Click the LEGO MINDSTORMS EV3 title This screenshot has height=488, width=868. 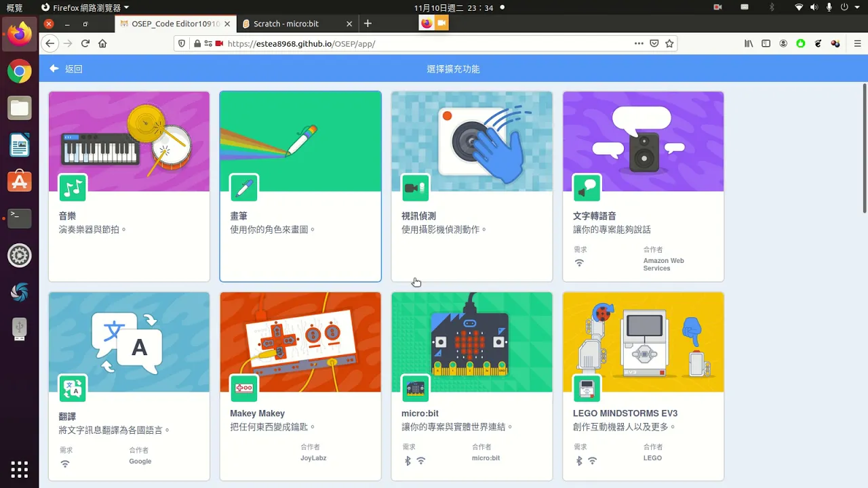click(x=625, y=413)
